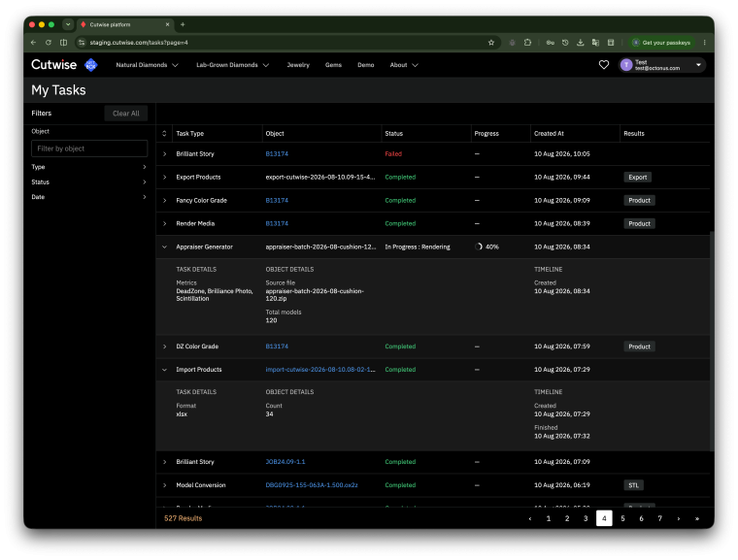
Task: Go to Jewelry section
Action: click(x=298, y=65)
